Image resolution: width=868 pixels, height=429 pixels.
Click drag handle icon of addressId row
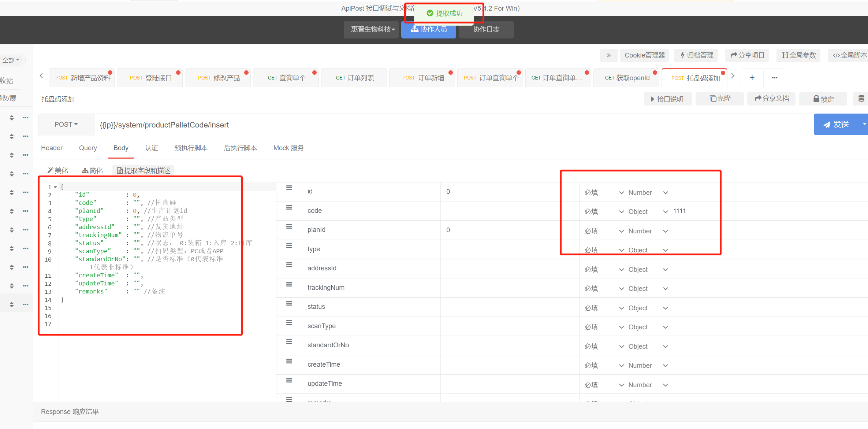point(289,265)
